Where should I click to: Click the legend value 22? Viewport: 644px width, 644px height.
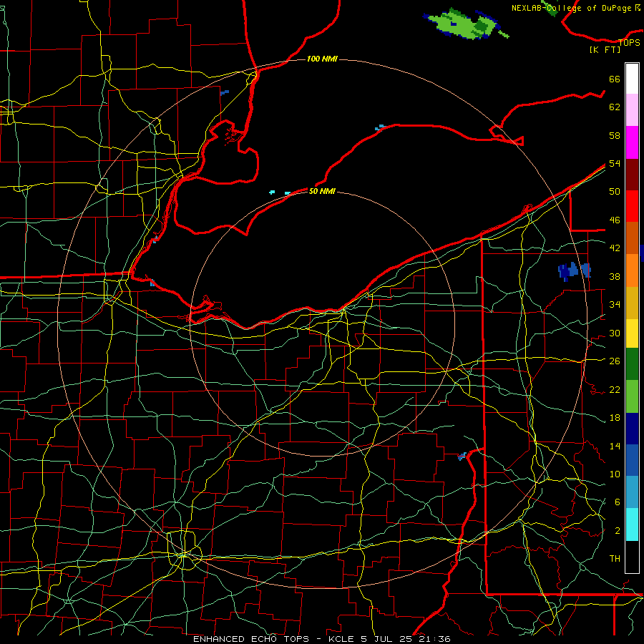pos(615,390)
